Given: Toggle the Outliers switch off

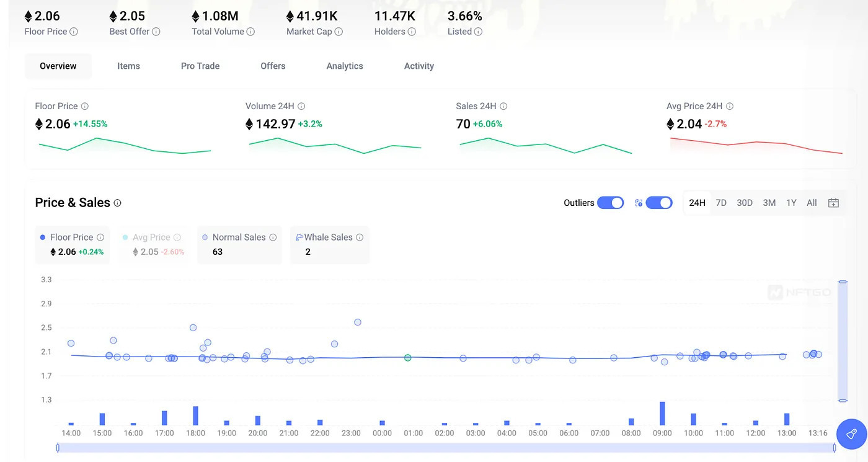Looking at the screenshot, I should [x=610, y=203].
